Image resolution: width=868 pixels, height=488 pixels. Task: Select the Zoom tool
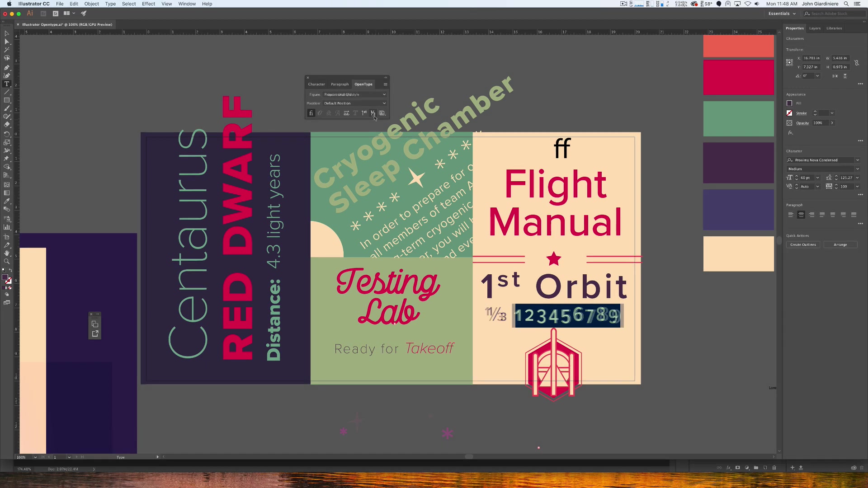(7, 261)
